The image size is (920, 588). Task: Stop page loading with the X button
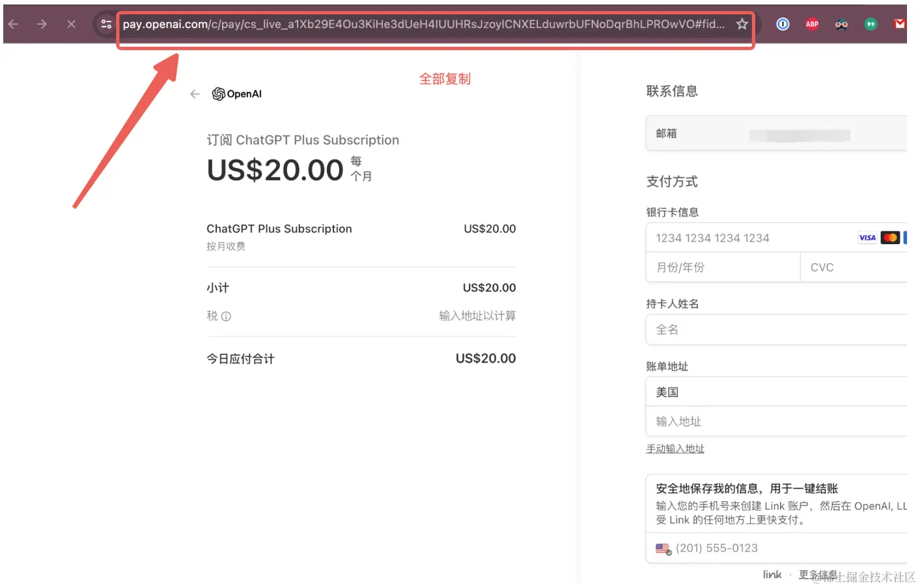coord(72,24)
